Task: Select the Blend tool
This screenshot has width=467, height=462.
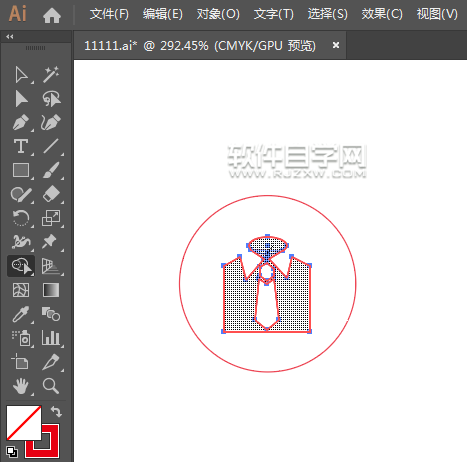Action: tap(51, 314)
